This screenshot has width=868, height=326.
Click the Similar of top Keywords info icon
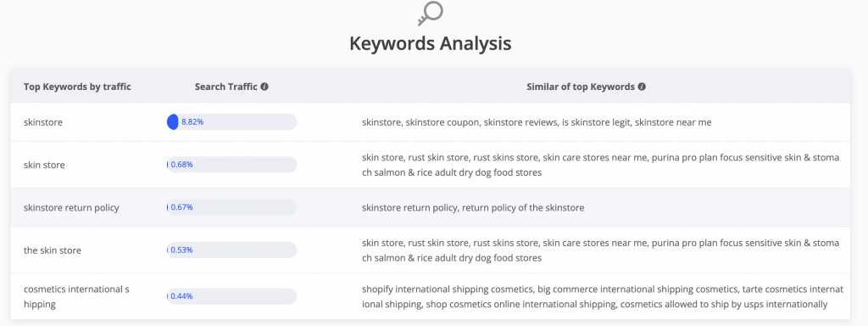(642, 87)
